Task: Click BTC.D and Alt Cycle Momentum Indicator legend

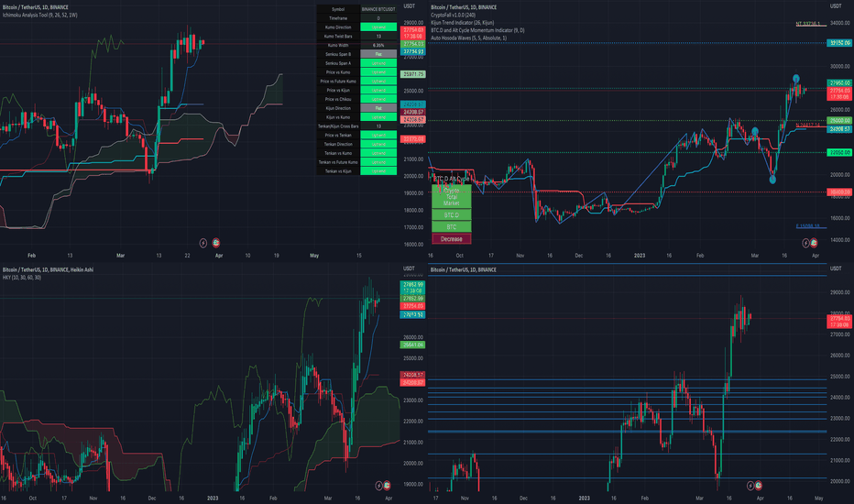Action: coord(477,30)
